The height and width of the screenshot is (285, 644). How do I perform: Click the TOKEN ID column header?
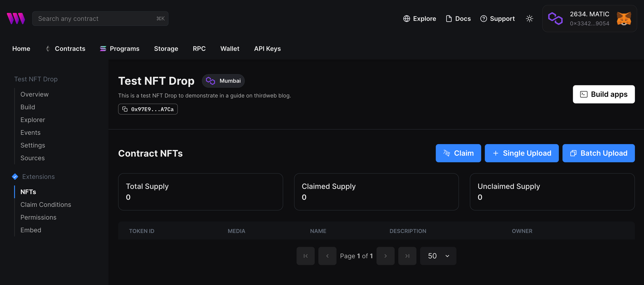pyautogui.click(x=142, y=231)
